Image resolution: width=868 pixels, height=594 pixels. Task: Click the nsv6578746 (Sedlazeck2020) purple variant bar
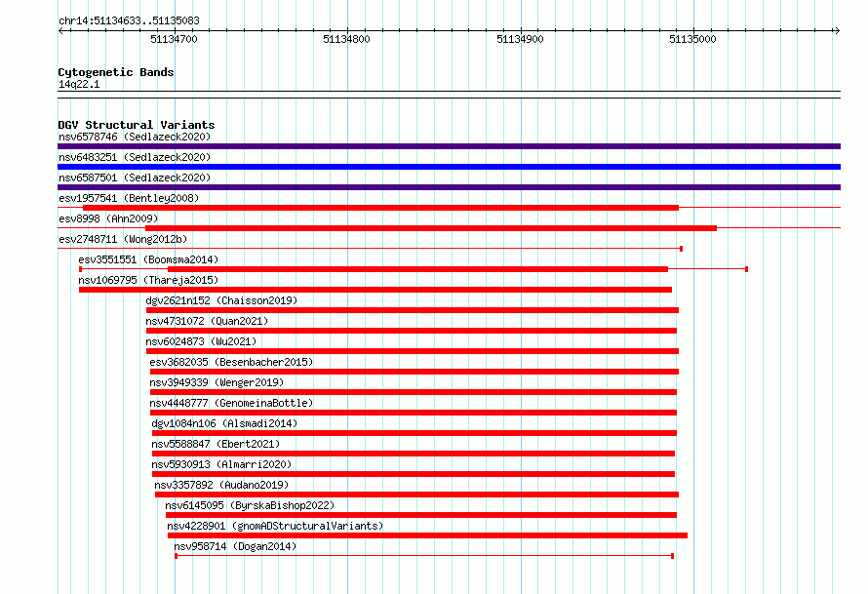449,146
